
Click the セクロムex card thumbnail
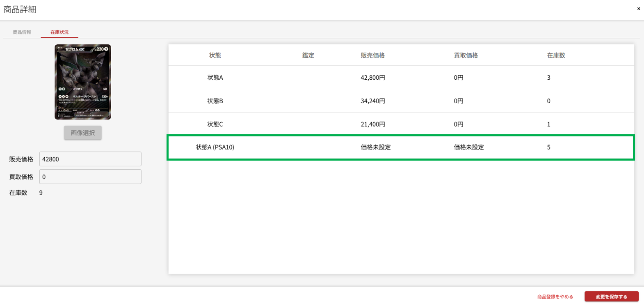[83, 82]
